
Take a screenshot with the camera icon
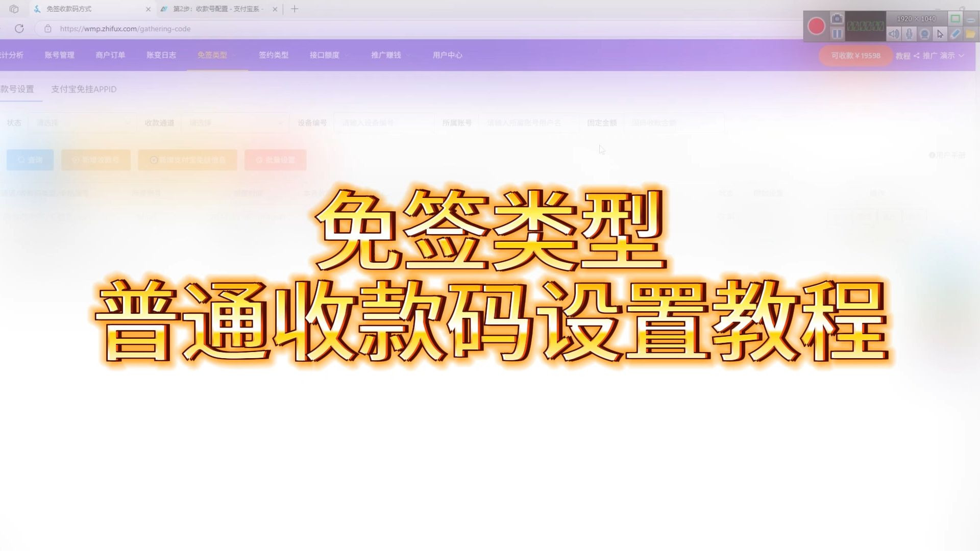click(x=837, y=19)
